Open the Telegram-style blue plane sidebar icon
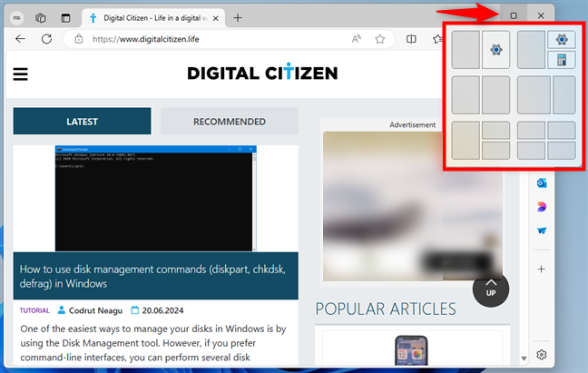Image resolution: width=588 pixels, height=373 pixels. click(x=542, y=231)
